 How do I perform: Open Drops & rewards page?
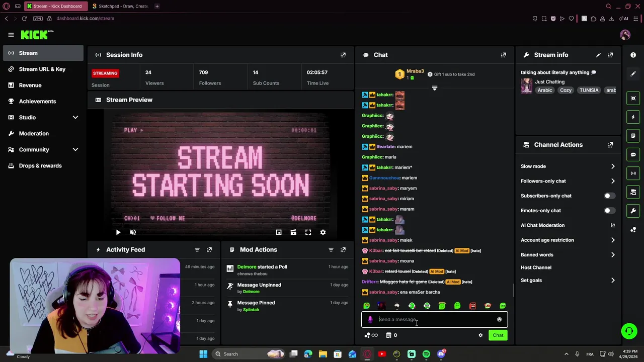click(x=43, y=165)
